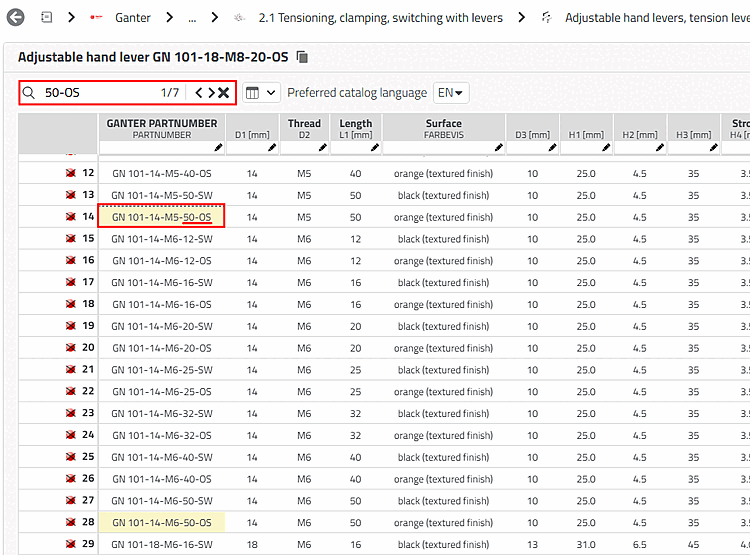Select part GN 101-14-M6-40-SW

click(162, 457)
